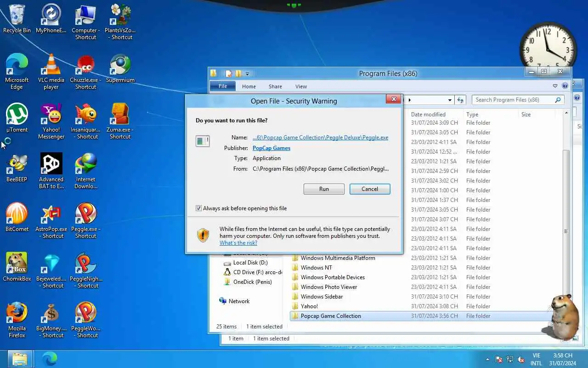Select the Bejeweled shortcut icon

point(51,270)
